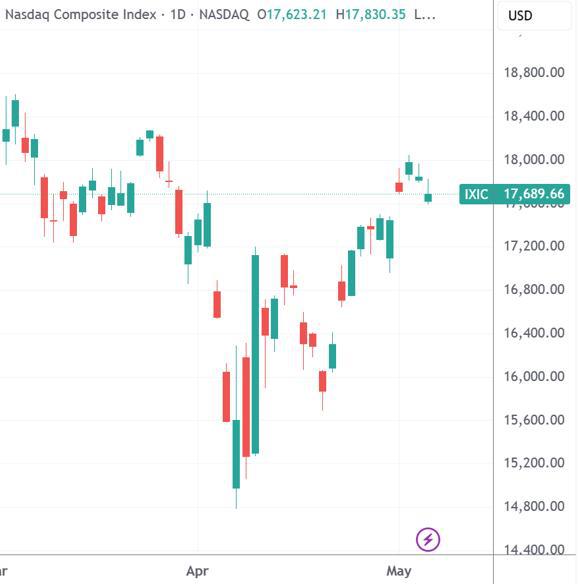Click the IXIC 17,689.66 price label
Image resolution: width=579 pixels, height=584 pixels.
(514, 194)
